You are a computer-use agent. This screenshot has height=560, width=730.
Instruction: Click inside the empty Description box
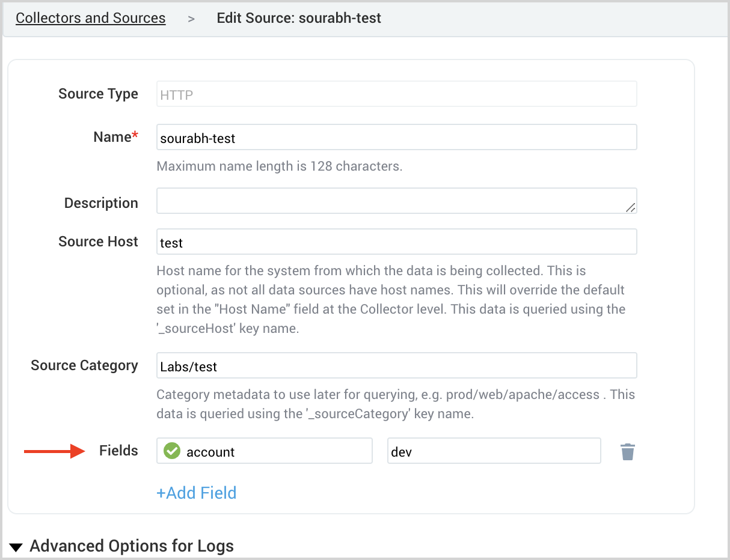(397, 200)
